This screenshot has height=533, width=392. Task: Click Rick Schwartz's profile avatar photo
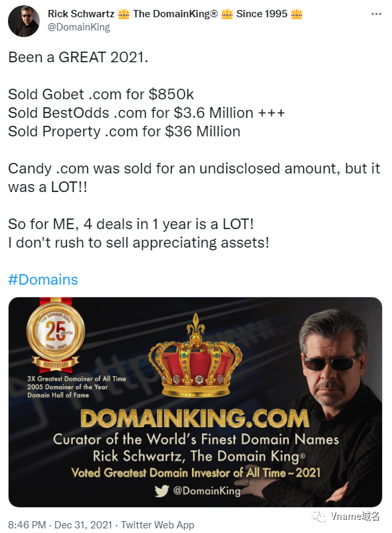[x=24, y=21]
